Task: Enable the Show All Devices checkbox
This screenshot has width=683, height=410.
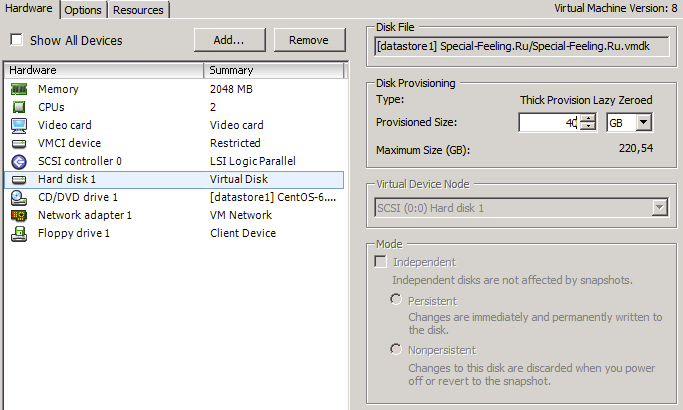Action: tap(16, 41)
